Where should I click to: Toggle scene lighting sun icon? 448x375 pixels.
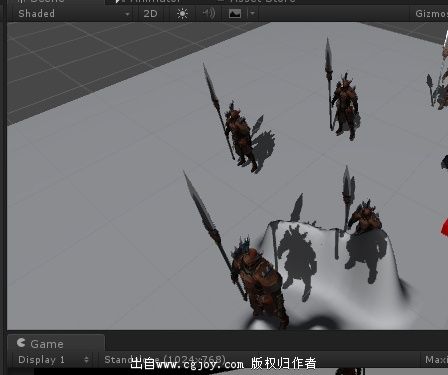[182, 14]
